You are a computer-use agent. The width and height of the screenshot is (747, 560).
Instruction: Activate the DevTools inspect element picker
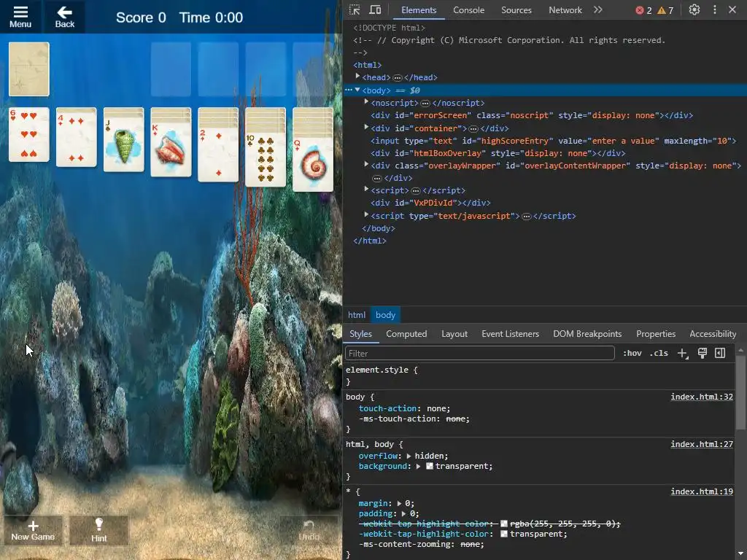pos(355,9)
